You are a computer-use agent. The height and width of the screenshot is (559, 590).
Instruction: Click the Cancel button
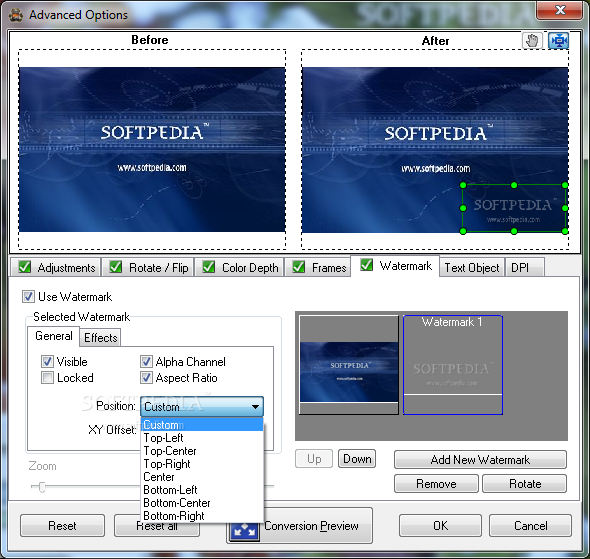[x=530, y=526]
